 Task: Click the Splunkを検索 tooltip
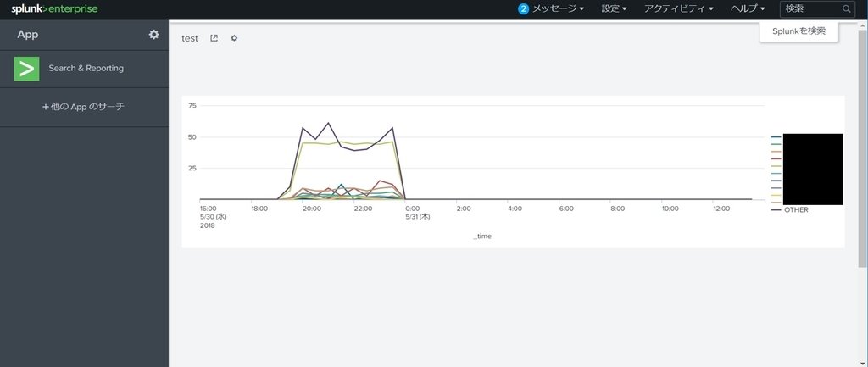click(798, 31)
